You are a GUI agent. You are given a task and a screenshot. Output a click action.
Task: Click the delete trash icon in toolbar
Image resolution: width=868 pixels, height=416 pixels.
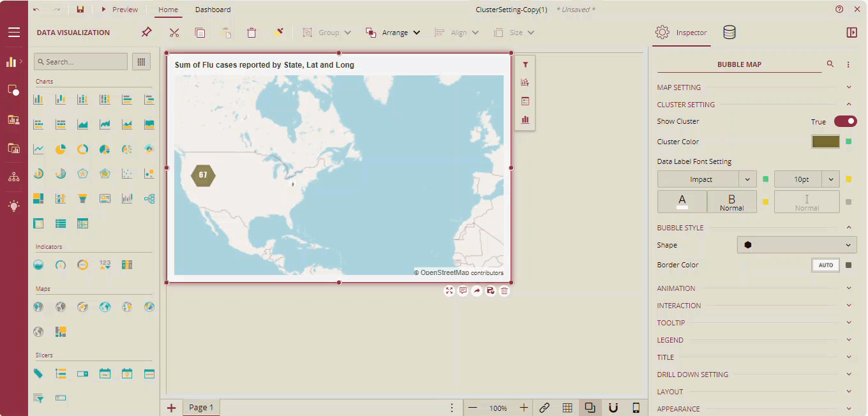click(x=251, y=33)
